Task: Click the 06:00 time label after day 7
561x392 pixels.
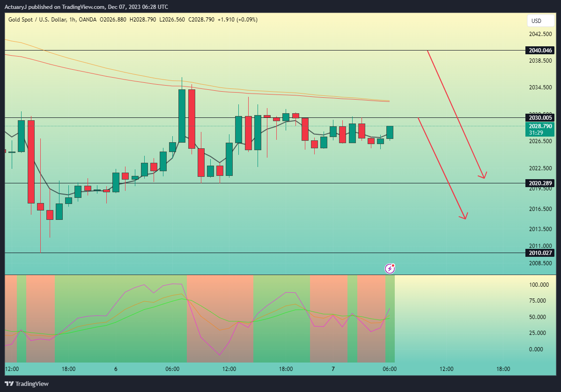Action: tap(390, 369)
